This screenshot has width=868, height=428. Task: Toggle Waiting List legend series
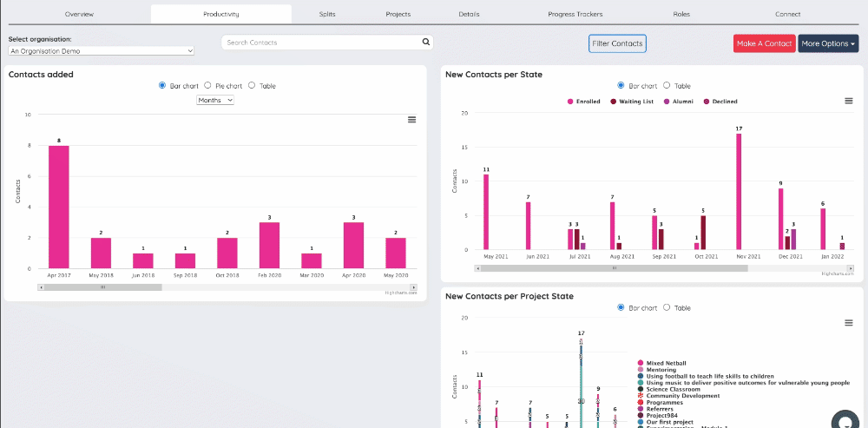click(x=632, y=102)
